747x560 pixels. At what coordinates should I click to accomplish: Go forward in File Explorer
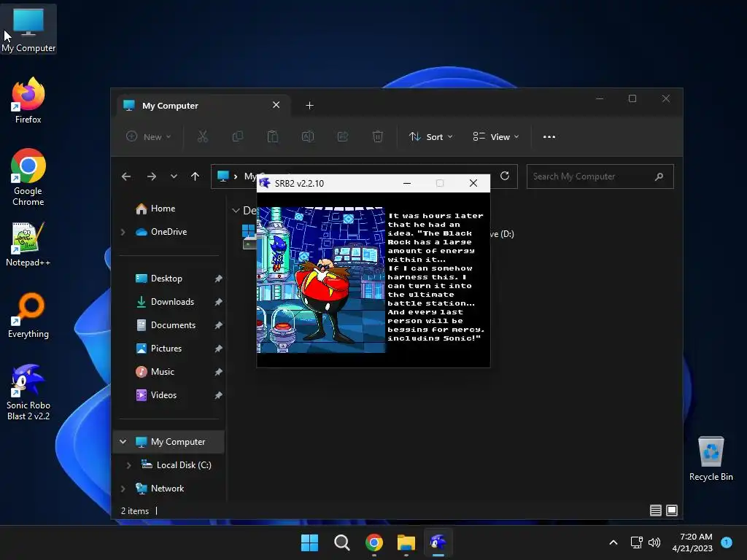(152, 176)
